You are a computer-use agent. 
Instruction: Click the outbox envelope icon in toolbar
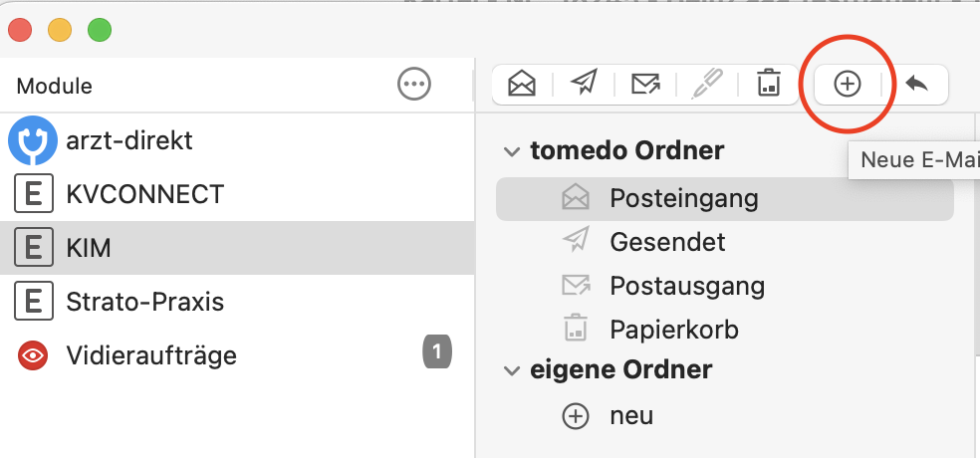tap(645, 84)
